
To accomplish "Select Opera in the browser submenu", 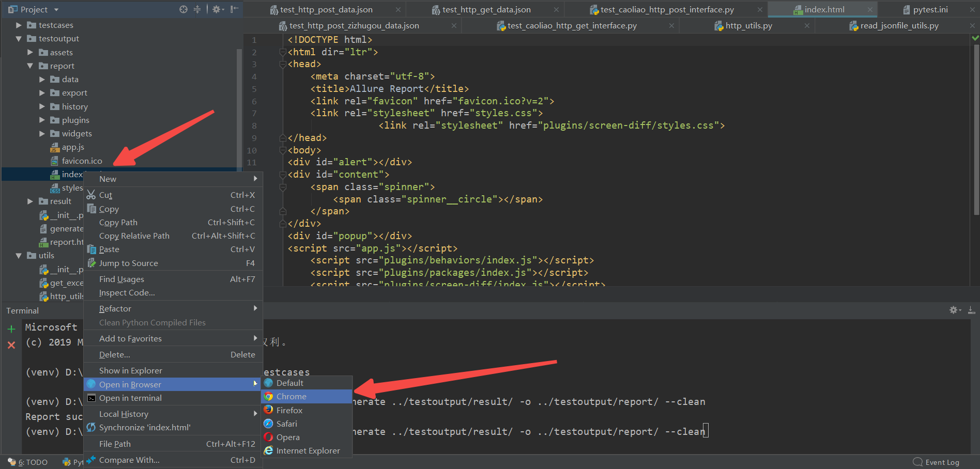I will 307,437.
